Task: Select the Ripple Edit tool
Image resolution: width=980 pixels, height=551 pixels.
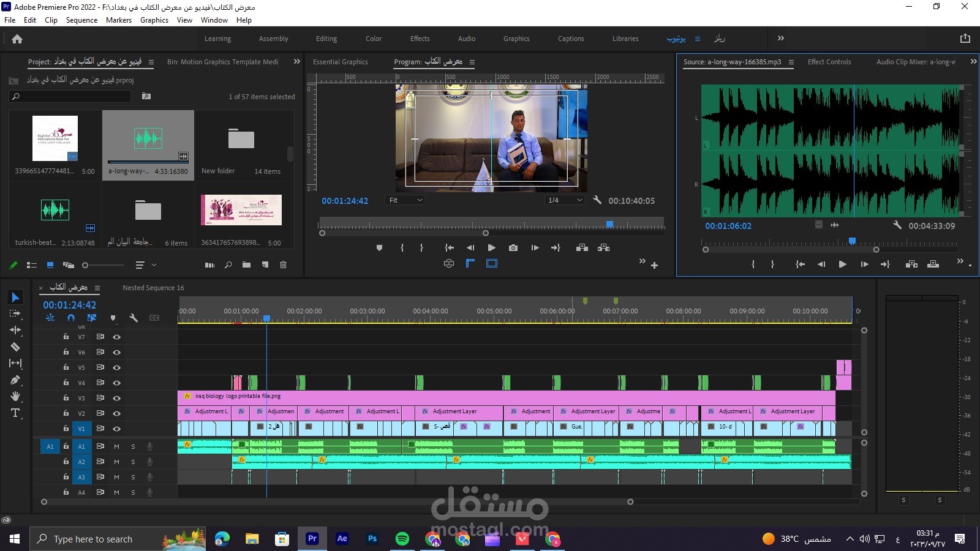Action: [x=15, y=330]
